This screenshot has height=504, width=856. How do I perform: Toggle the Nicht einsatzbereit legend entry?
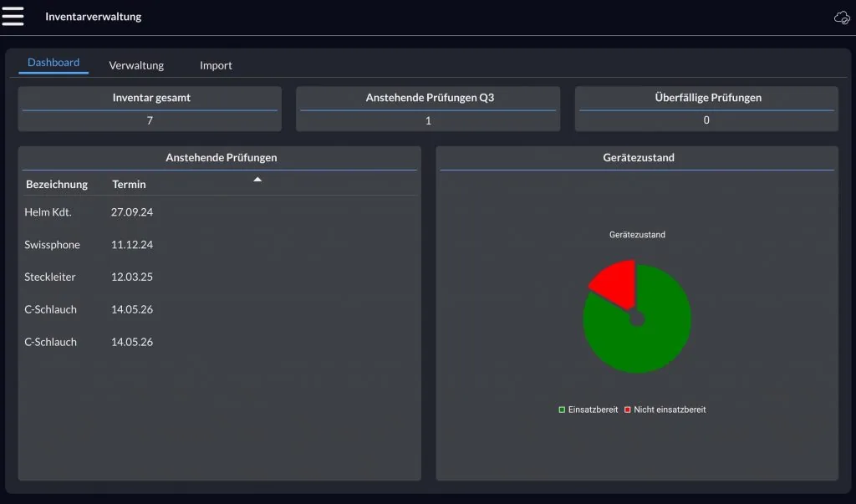pyautogui.click(x=665, y=410)
